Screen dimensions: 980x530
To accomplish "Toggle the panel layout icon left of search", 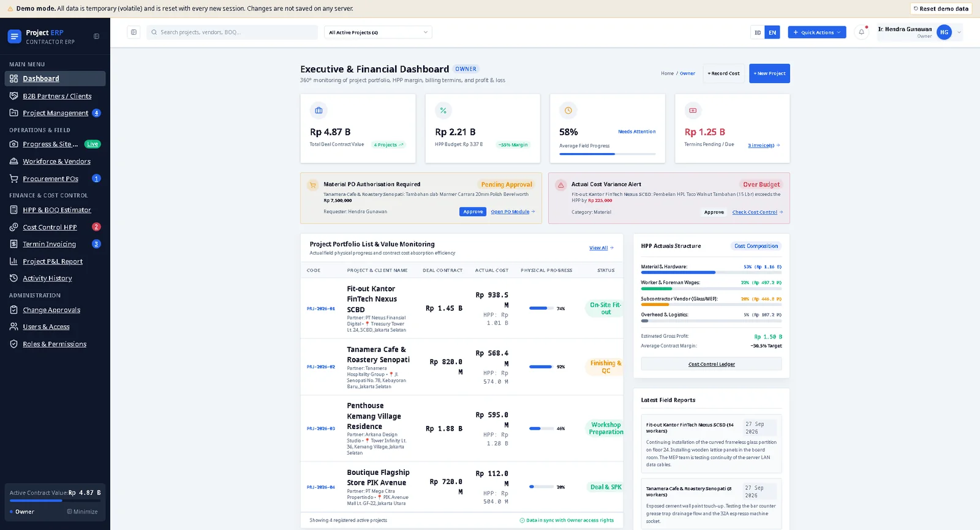I will [x=134, y=32].
